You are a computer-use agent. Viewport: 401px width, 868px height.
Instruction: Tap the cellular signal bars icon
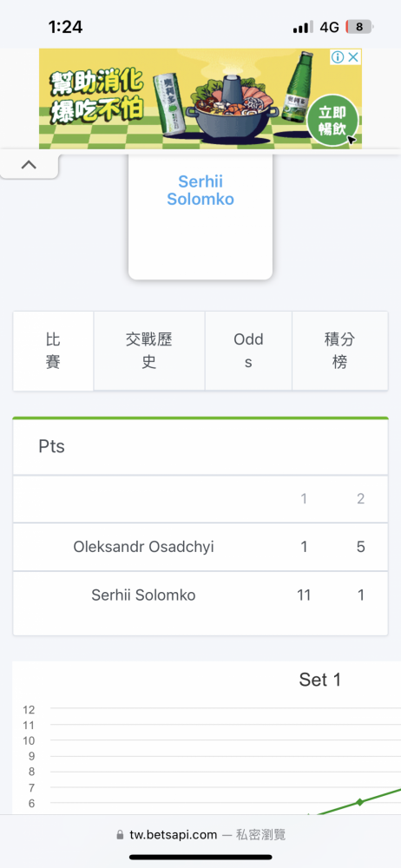[303, 27]
